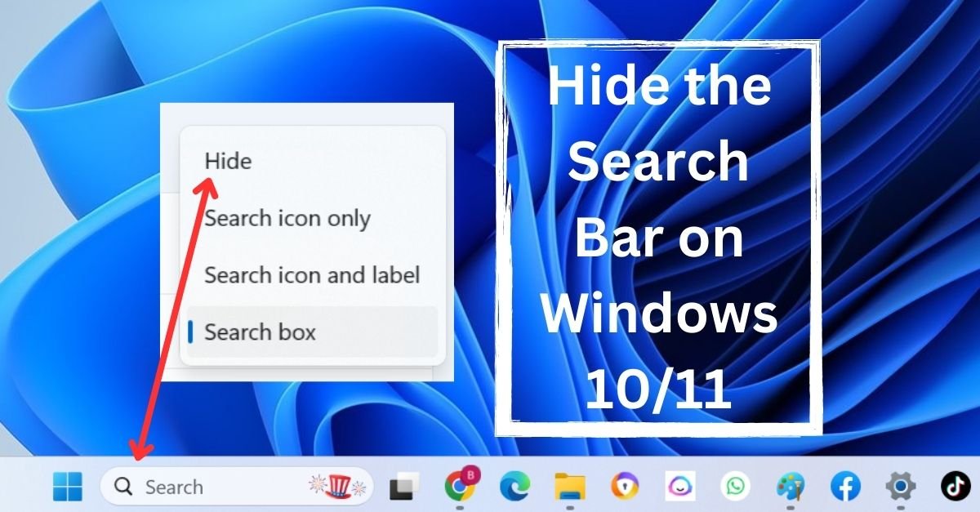Click the magnifier icon in search box

pyautogui.click(x=123, y=488)
